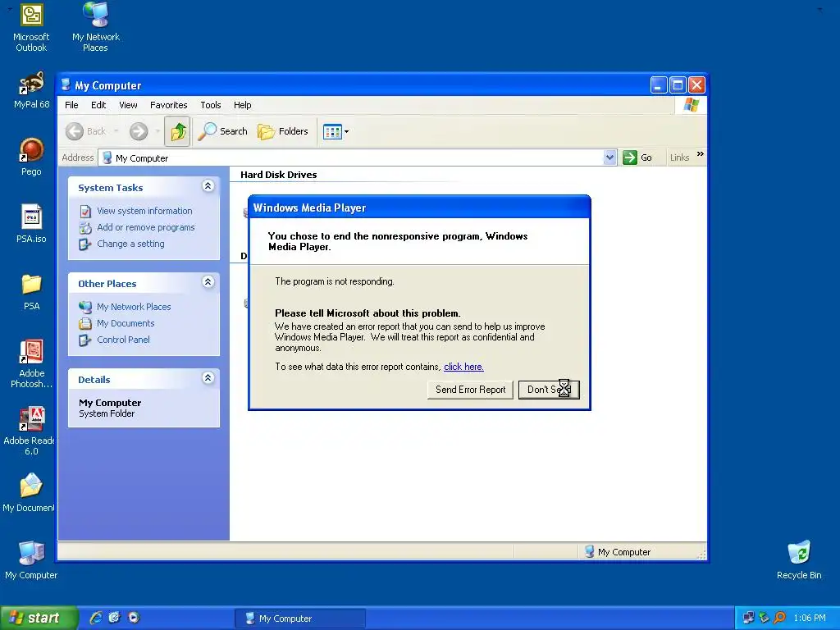Viewport: 840px width, 630px height.
Task: Click the Up folder toolbar icon
Action: [x=178, y=131]
